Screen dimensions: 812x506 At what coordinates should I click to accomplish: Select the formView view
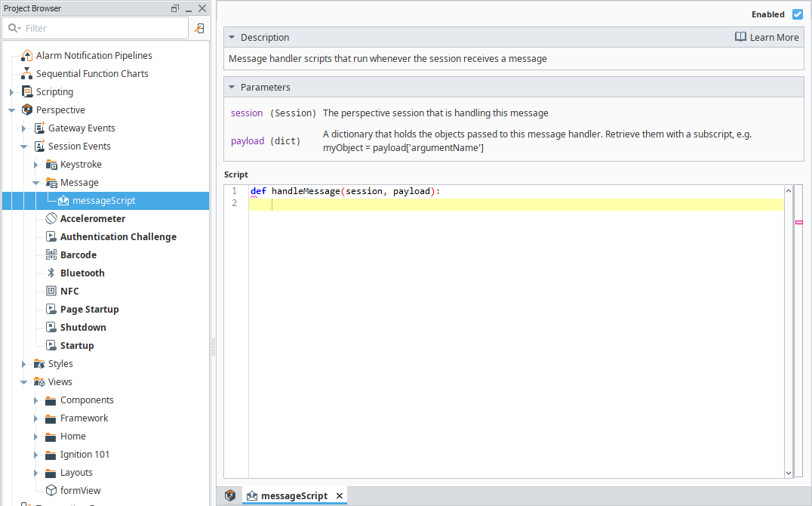[x=80, y=490]
